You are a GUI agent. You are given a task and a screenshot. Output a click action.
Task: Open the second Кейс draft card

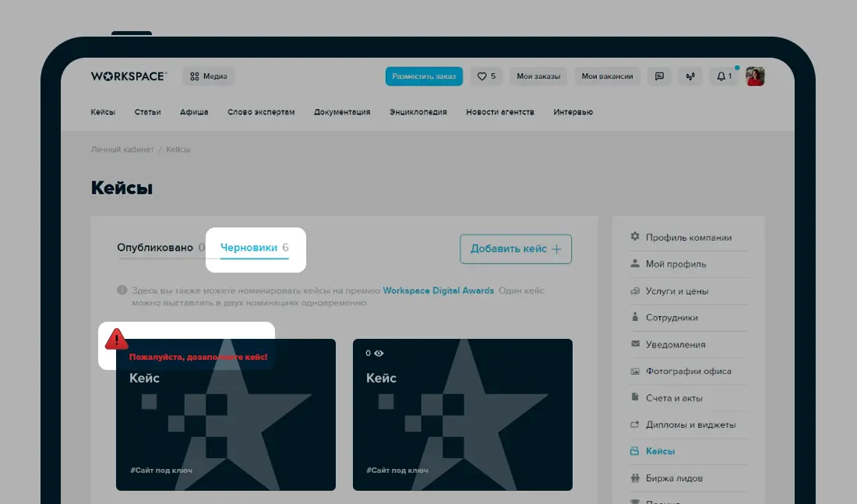click(x=462, y=414)
